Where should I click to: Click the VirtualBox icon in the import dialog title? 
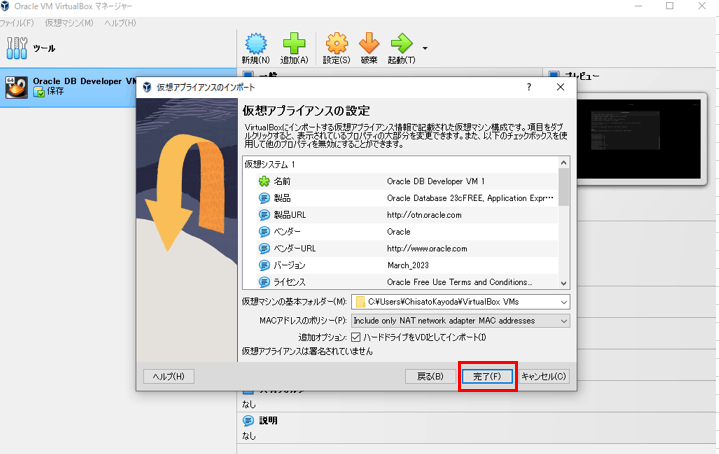(147, 87)
